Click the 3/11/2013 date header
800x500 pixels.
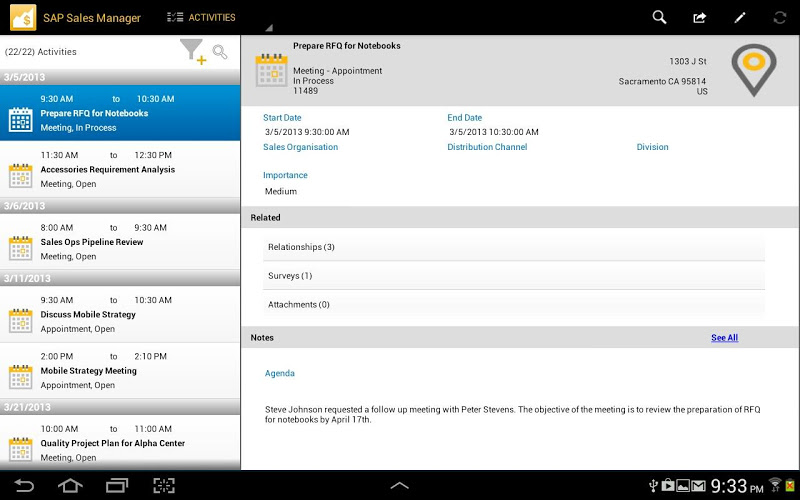click(120, 278)
